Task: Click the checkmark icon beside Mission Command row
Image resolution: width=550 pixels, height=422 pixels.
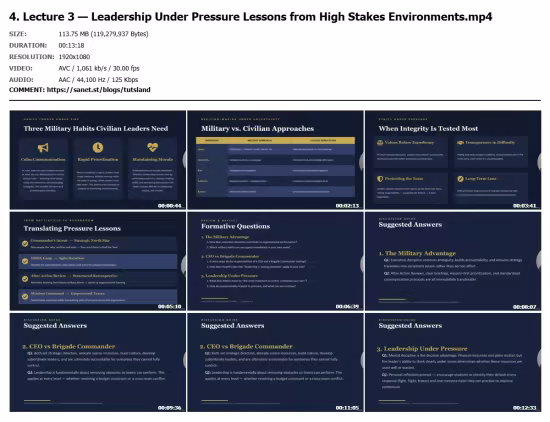Action: coord(25,296)
